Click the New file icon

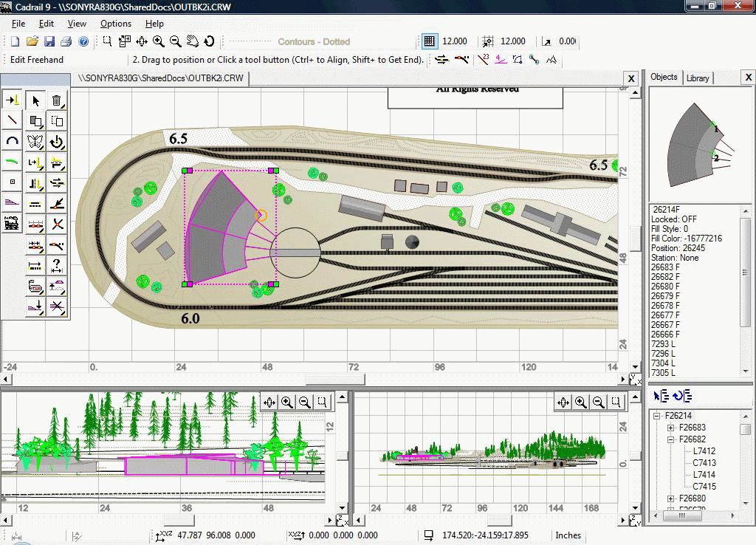pos(15,41)
